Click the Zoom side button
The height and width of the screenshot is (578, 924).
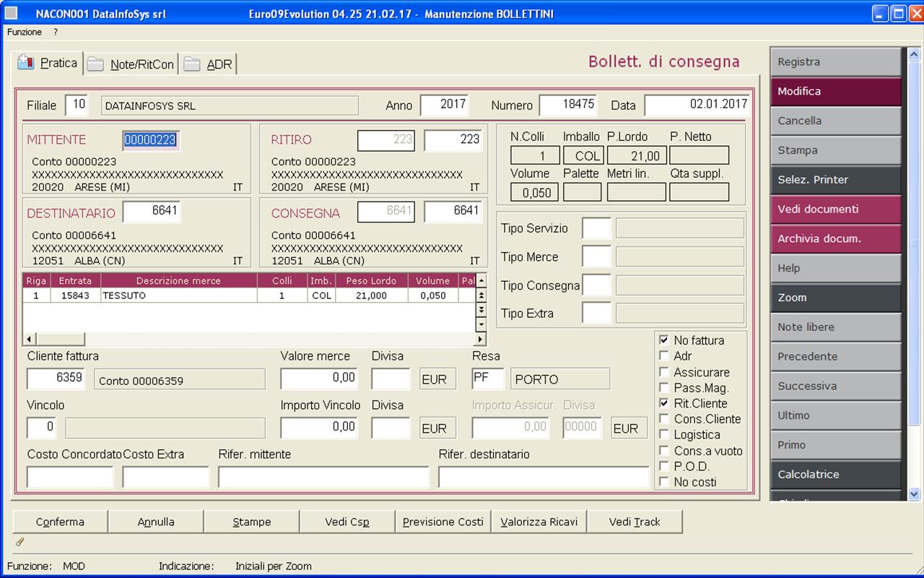coord(835,298)
